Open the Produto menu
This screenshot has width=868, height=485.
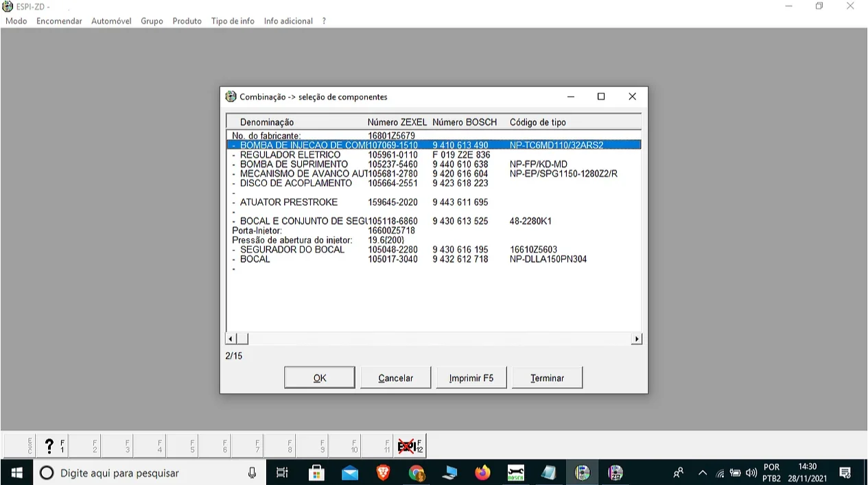[187, 21]
